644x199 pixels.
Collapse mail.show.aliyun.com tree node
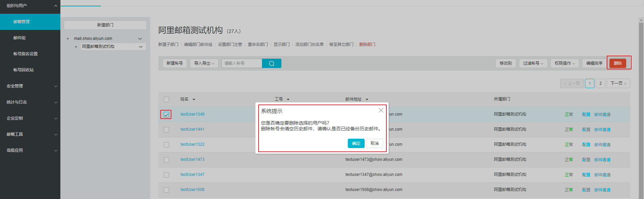[x=68, y=39]
